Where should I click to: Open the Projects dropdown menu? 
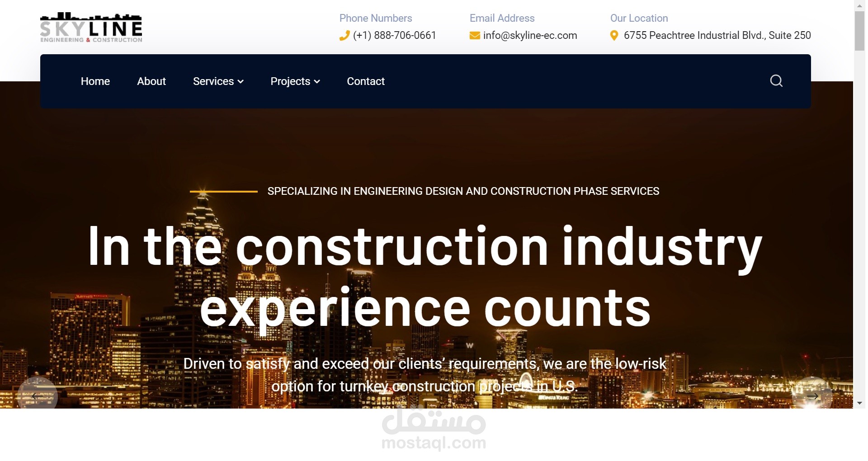[x=291, y=81]
